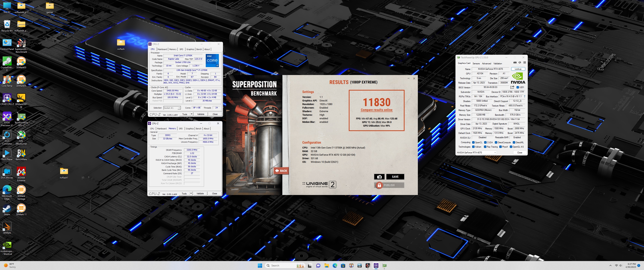Image resolution: width=644 pixels, height=270 pixels.
Task: Open Core Temp desktop icon
Action: (x=7, y=81)
